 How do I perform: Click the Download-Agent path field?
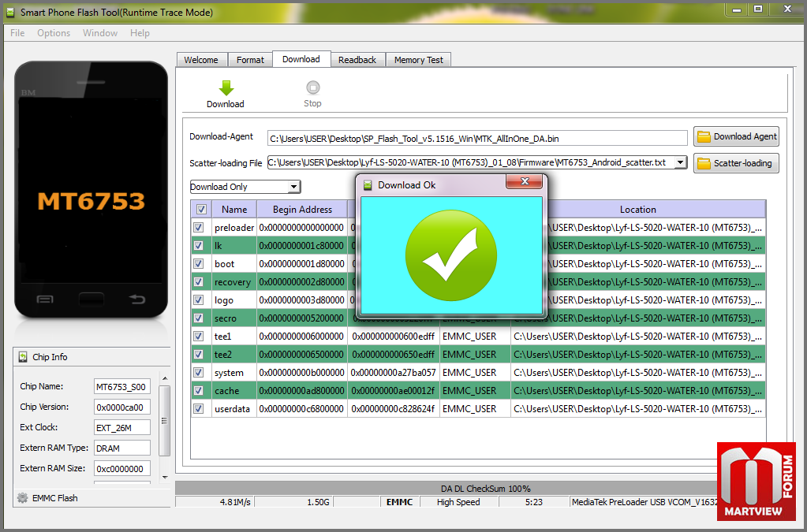[x=477, y=138]
